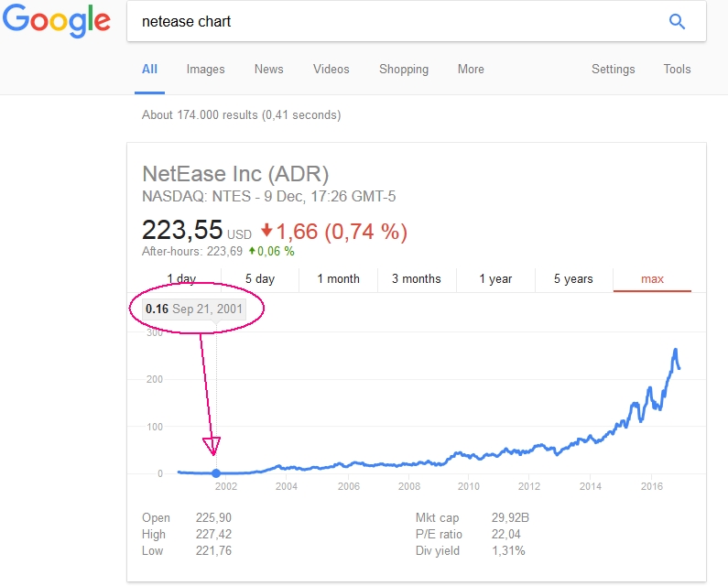
Task: Select the 5 years range
Action: point(573,279)
